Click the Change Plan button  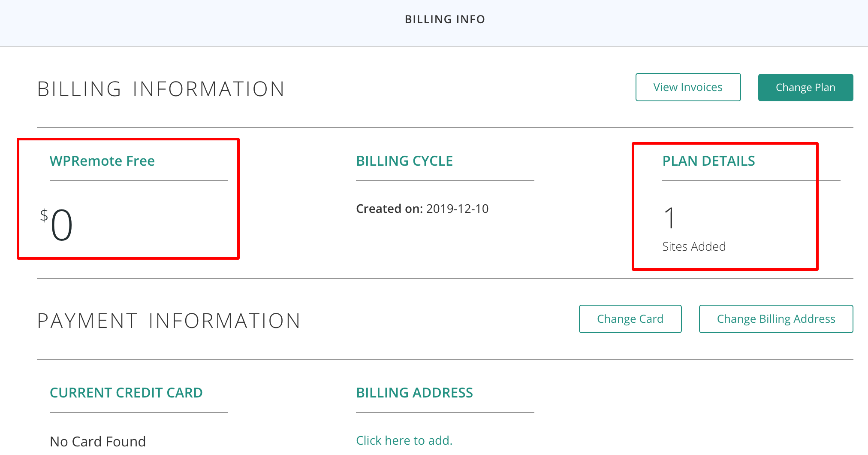805,87
